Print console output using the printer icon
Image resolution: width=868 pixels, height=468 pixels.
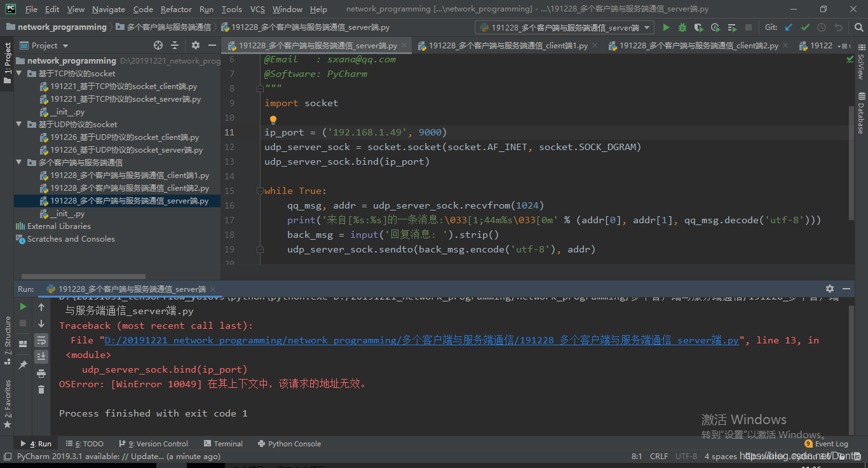tap(41, 373)
